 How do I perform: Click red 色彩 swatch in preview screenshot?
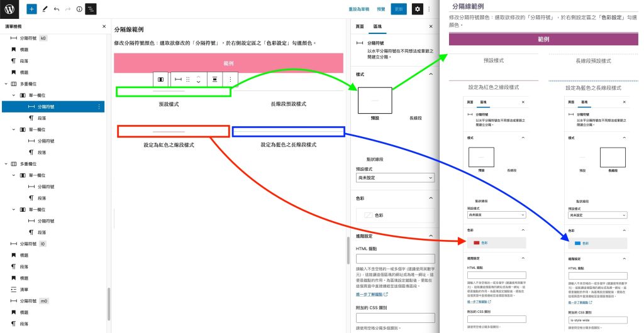tap(477, 243)
